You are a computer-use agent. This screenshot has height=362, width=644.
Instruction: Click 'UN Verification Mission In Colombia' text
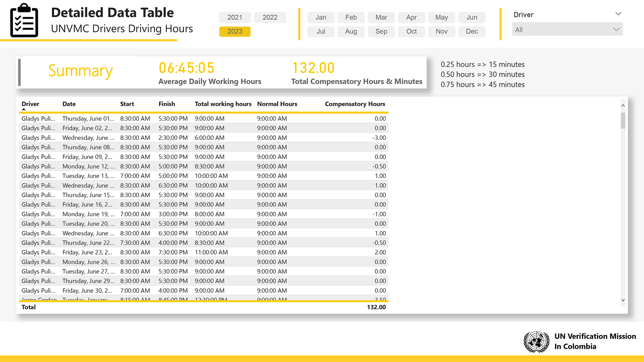[x=595, y=341]
